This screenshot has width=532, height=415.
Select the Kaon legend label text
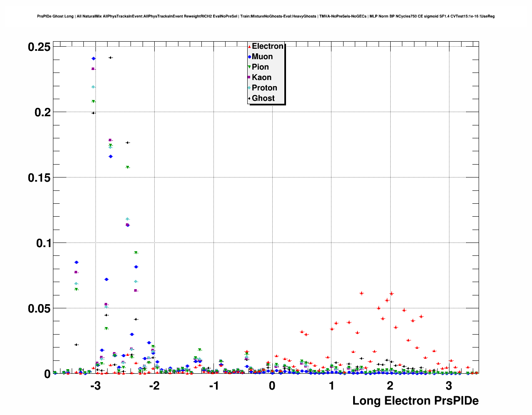coord(261,77)
